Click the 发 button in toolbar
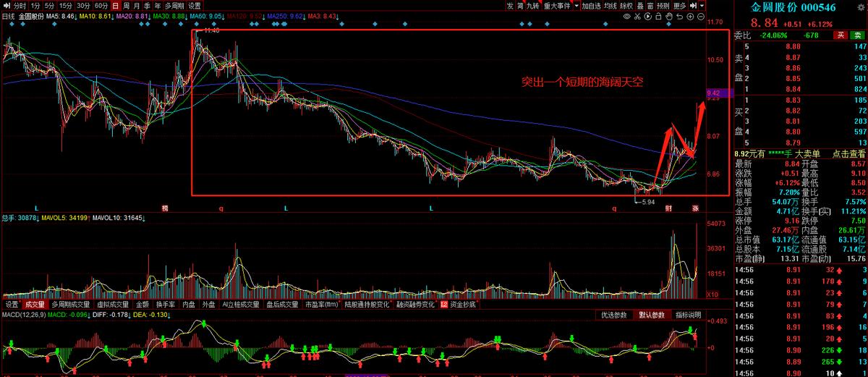 click(x=510, y=6)
